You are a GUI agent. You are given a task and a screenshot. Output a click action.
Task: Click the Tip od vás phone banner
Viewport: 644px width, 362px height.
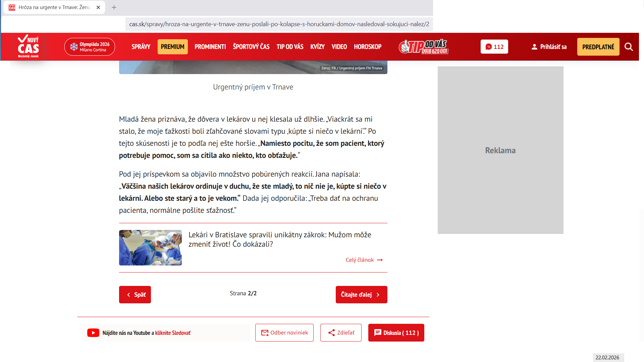coord(424,47)
